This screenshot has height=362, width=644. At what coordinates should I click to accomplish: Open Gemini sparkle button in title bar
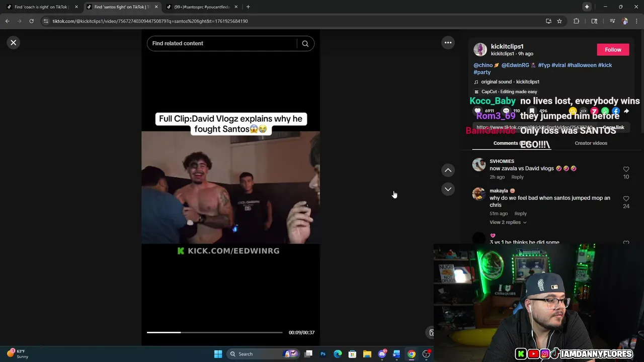click(x=587, y=7)
